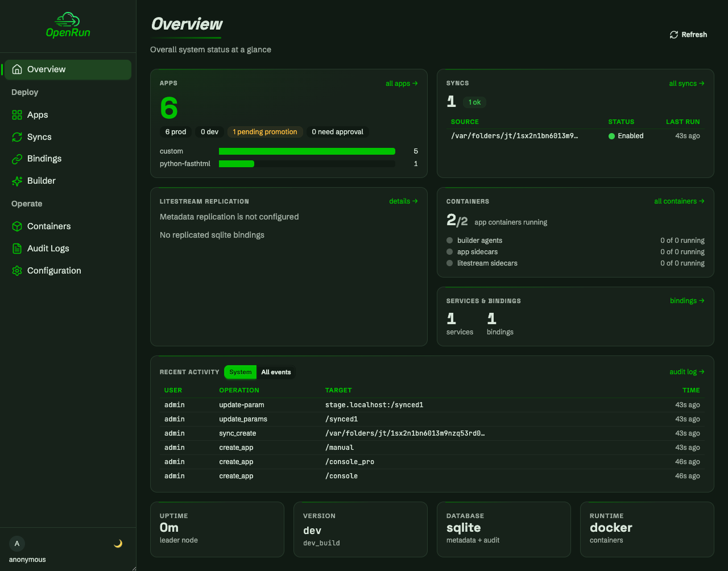The width and height of the screenshot is (728, 571).
Task: Follow the 'all containers' link
Action: point(679,201)
